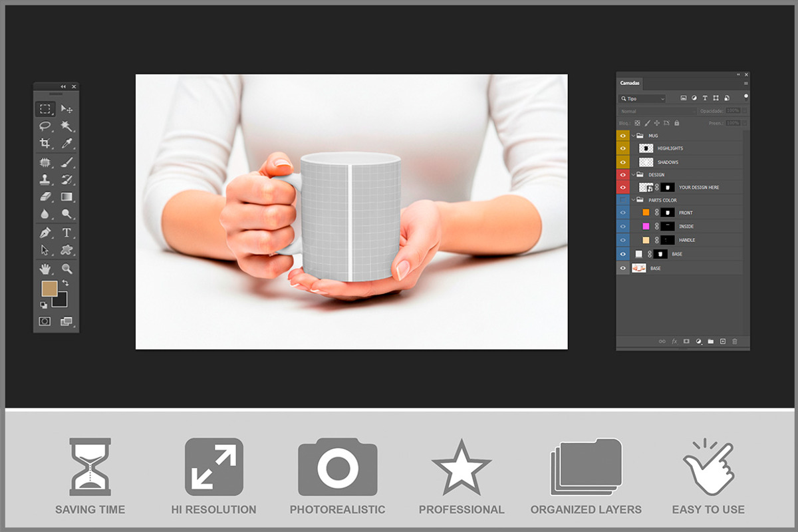
Task: Reset default foreground and background colors
Action: tap(43, 305)
